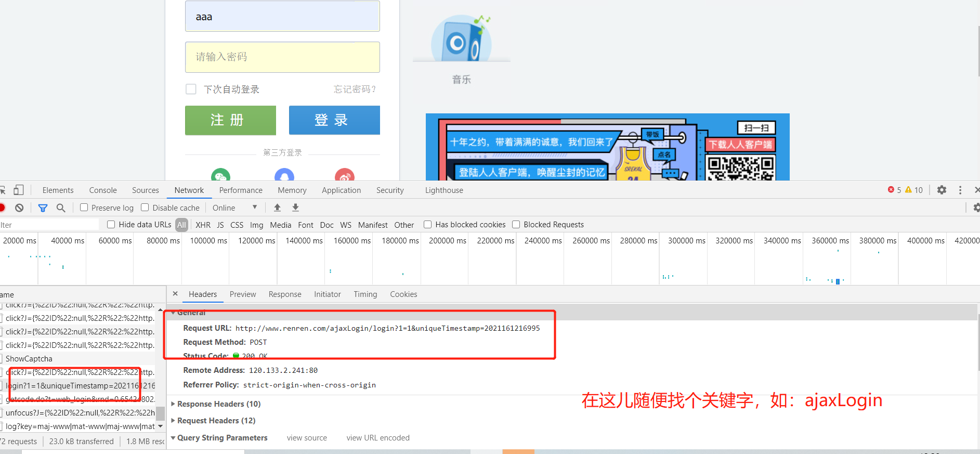Screen dimensions: 980x454
Task: Enable the Disable cache checkbox
Action: 145,207
